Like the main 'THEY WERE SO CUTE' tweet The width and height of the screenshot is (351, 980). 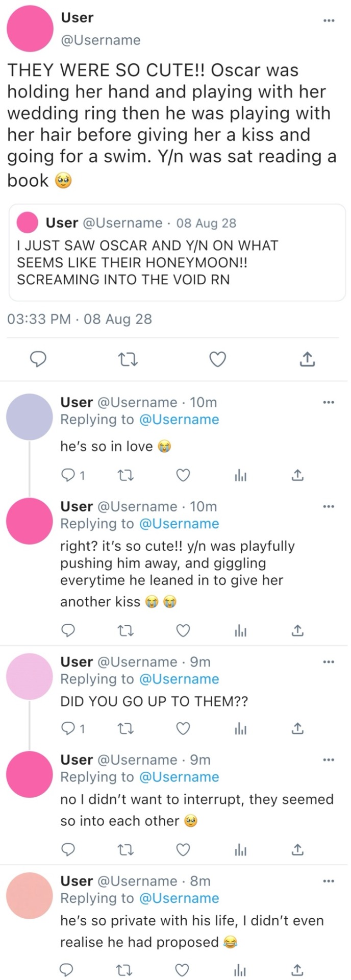point(218,360)
